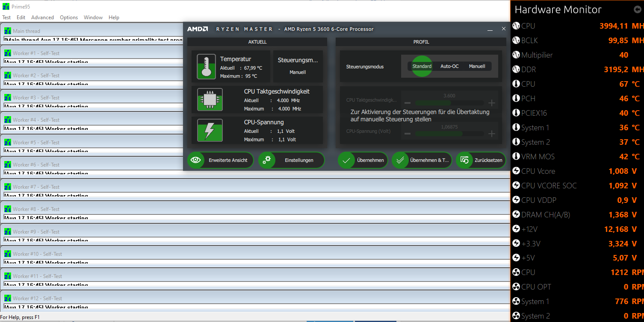The height and width of the screenshot is (322, 644).
Task: Click the Worker #12 window icon
Action: click(x=8, y=298)
